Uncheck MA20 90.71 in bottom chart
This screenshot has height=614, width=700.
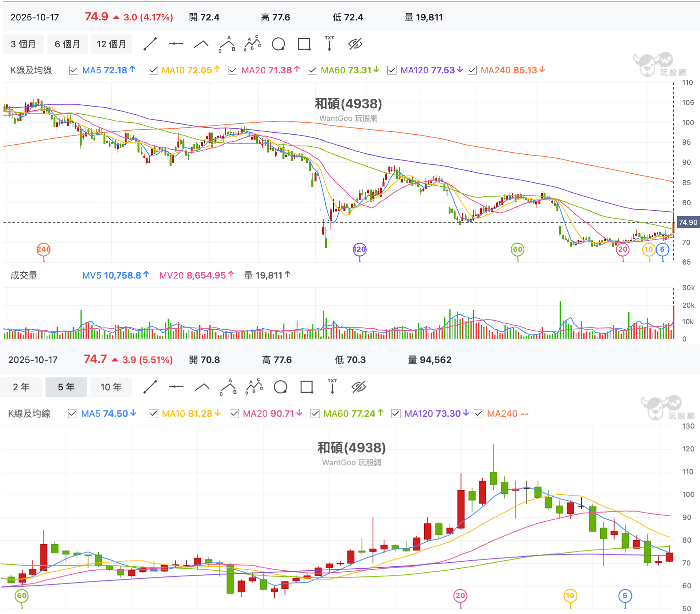point(234,414)
